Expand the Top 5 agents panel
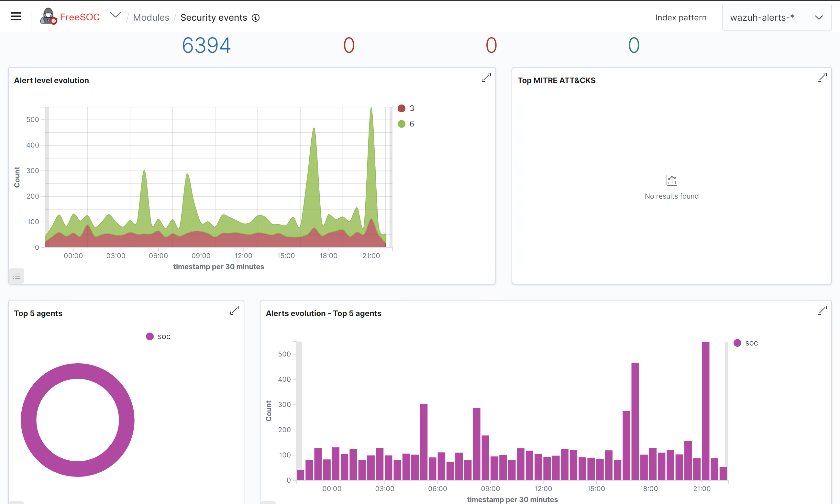The height and width of the screenshot is (504, 840). [x=234, y=310]
